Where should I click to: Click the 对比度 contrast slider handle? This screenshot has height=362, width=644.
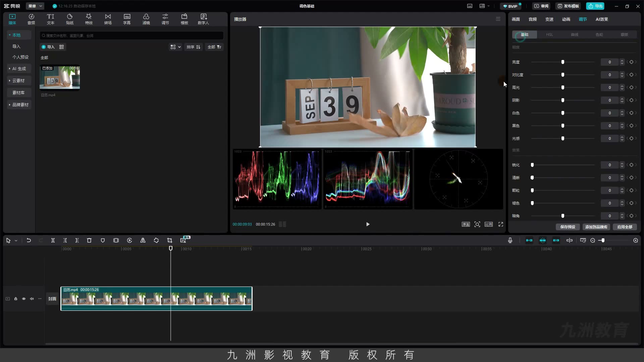(563, 75)
